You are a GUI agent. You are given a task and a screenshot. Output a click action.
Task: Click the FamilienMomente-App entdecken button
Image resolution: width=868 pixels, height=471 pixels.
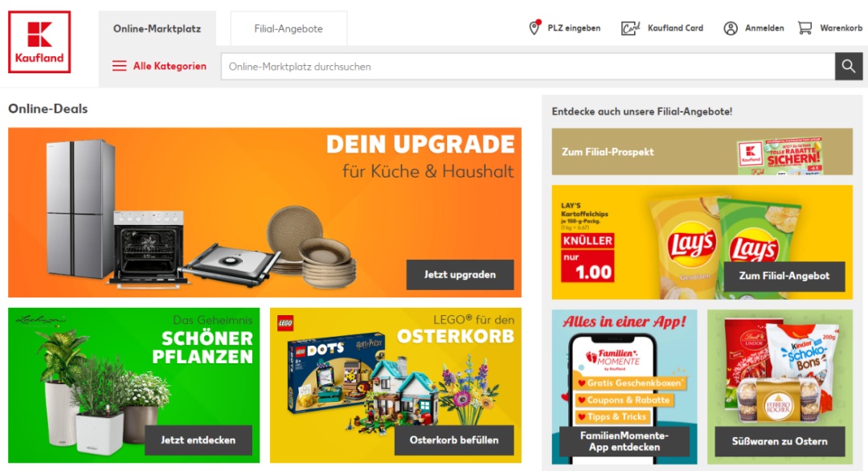point(624,441)
